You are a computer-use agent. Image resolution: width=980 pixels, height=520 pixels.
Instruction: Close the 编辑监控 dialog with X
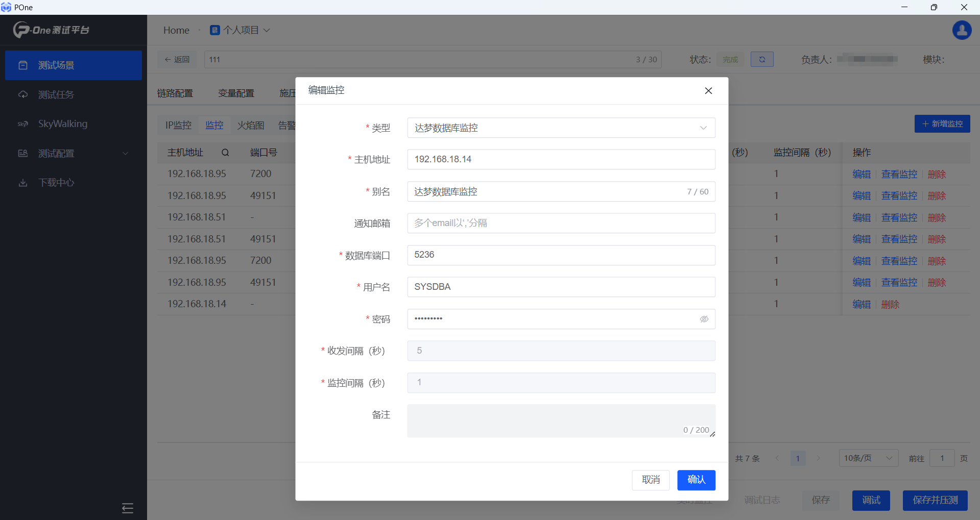(708, 91)
